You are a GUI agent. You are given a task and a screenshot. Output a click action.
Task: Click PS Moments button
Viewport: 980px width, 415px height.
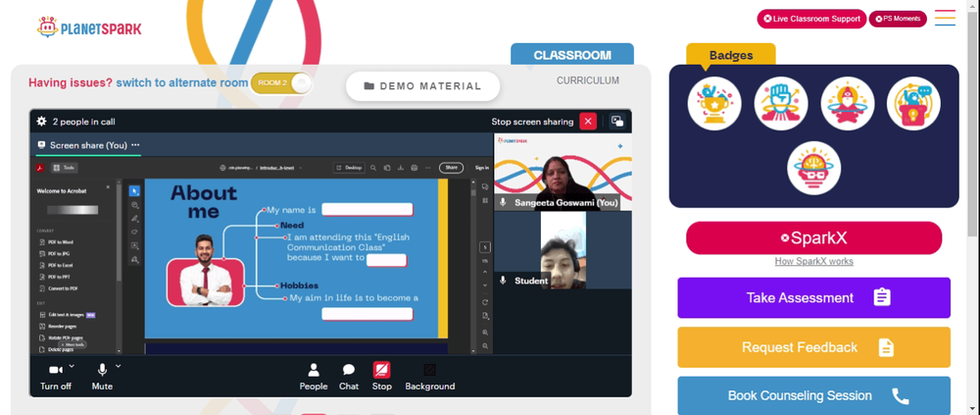[x=898, y=19]
